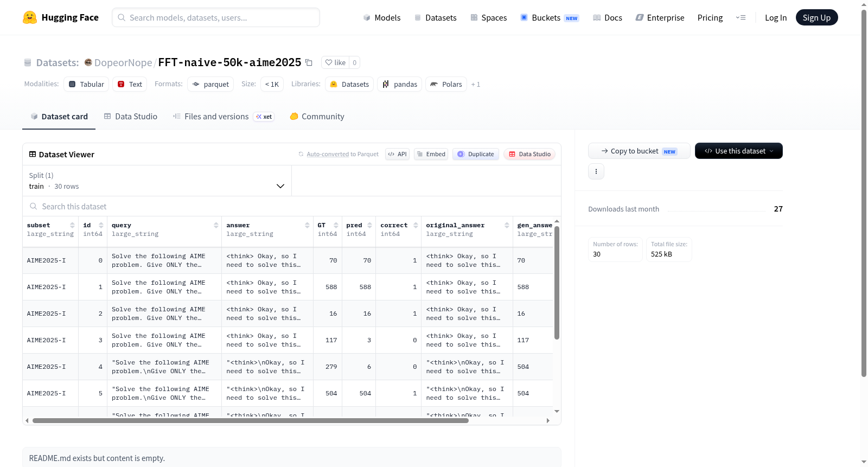Click the pandas library tag
The width and height of the screenshot is (868, 467).
click(x=400, y=84)
